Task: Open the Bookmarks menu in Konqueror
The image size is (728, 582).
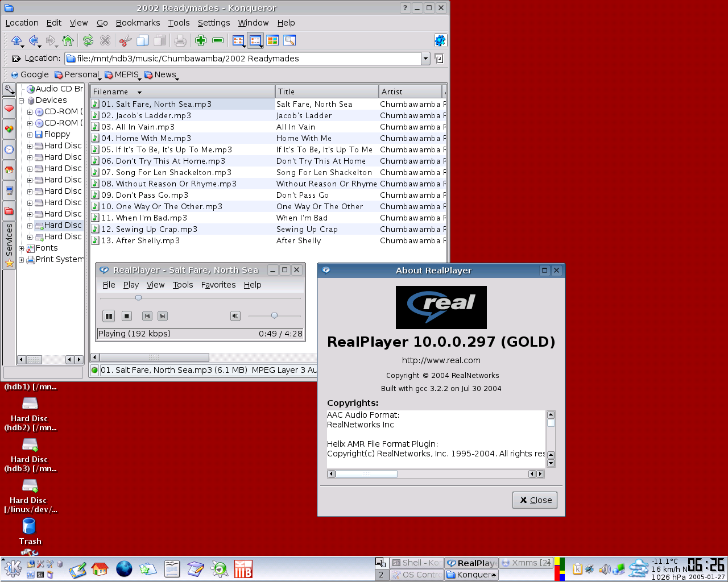Action: (x=138, y=23)
